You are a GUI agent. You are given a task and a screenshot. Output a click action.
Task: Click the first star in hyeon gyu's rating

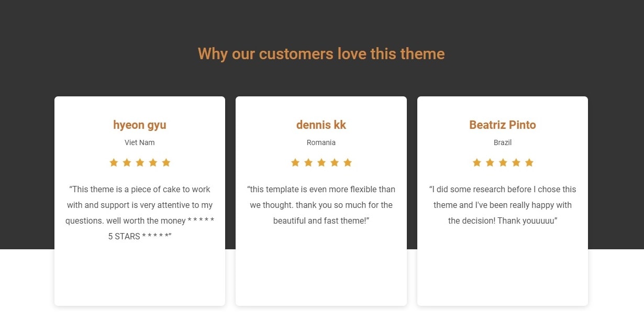(114, 163)
